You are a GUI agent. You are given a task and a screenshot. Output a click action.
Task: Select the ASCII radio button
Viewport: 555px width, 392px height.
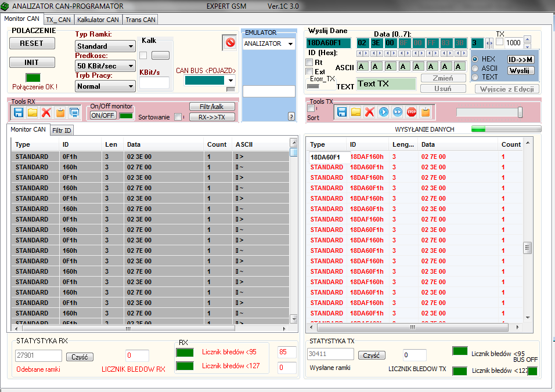475,68
